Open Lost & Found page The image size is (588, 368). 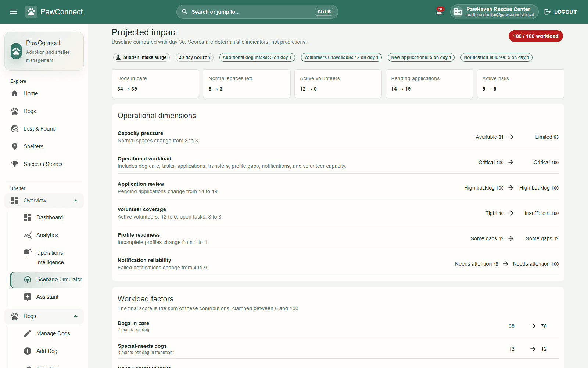[x=44, y=129]
